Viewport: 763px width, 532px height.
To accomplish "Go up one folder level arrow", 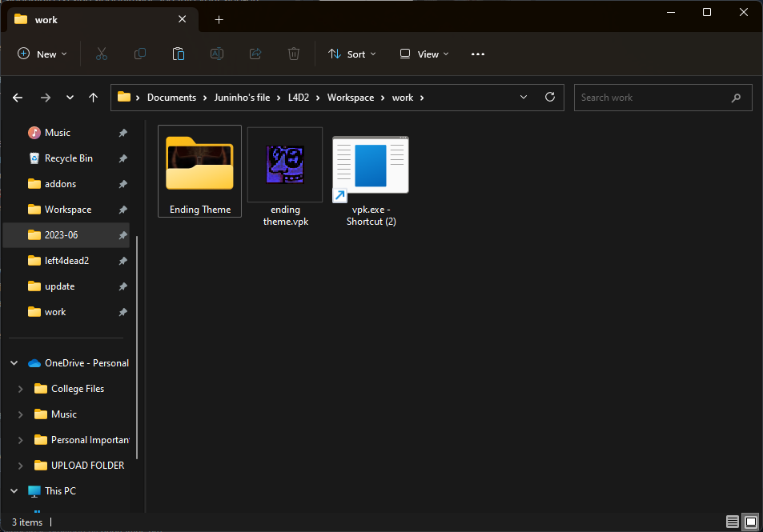I will click(93, 98).
